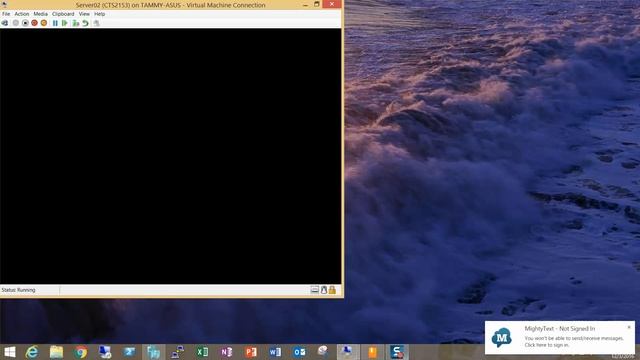Click the VM Connection window title bar icon
Image resolution: width=640 pixels, height=360 pixels.
click(4, 5)
